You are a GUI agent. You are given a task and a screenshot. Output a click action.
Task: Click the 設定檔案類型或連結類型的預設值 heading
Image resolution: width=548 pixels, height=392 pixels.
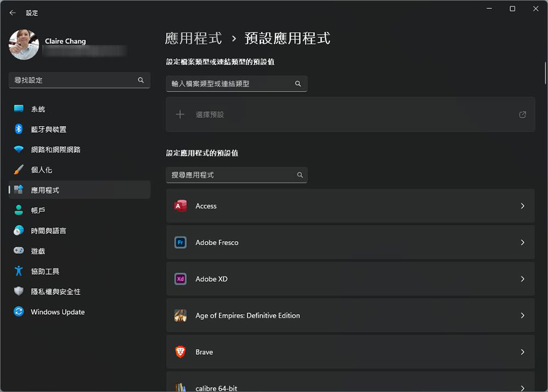point(220,62)
